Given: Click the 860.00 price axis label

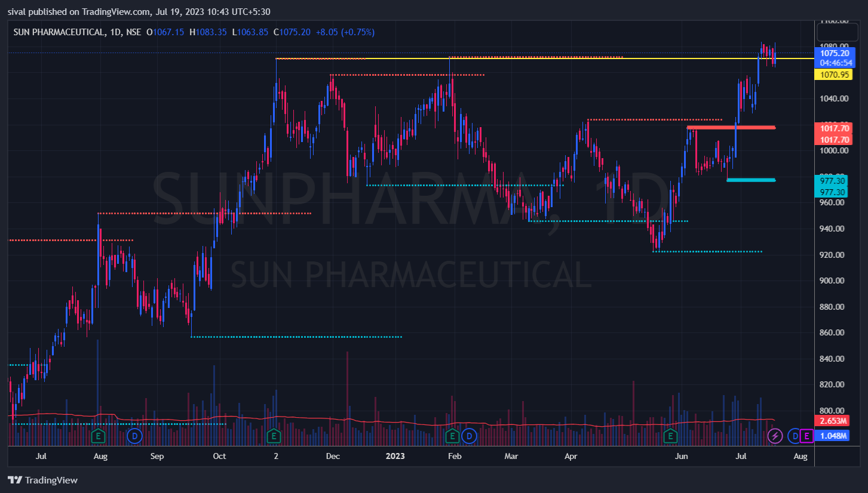Looking at the screenshot, I should 833,332.
